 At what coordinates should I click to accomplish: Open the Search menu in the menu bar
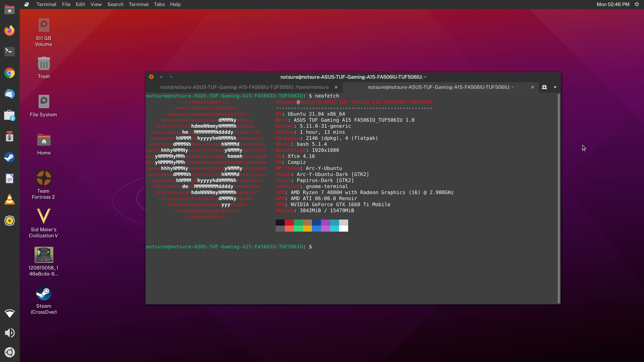pyautogui.click(x=115, y=4)
